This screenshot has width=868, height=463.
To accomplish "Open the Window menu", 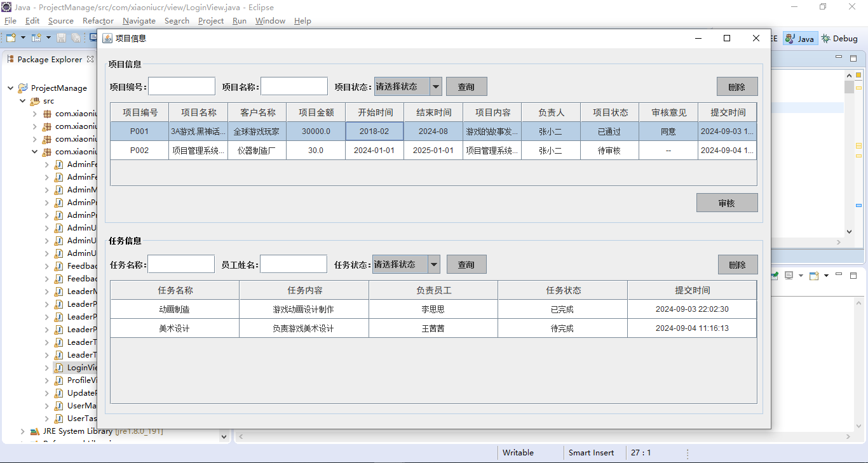I will 270,21.
